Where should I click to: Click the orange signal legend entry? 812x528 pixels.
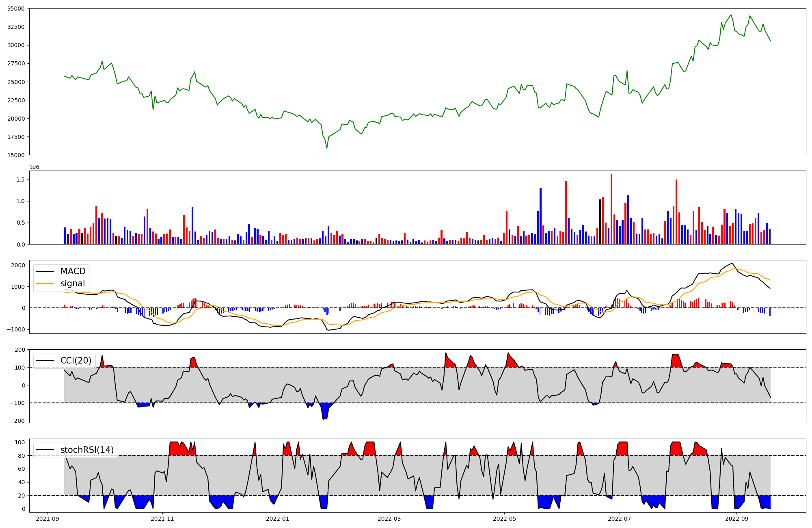click(x=72, y=283)
